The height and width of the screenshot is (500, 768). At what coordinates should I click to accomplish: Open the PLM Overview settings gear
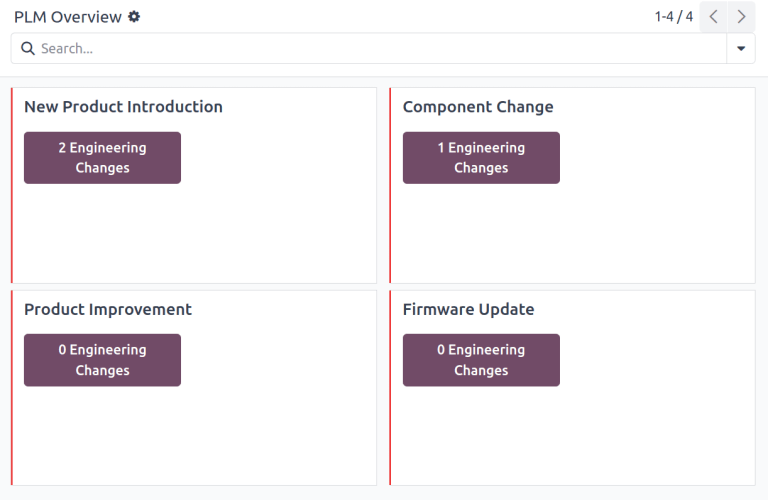[135, 17]
